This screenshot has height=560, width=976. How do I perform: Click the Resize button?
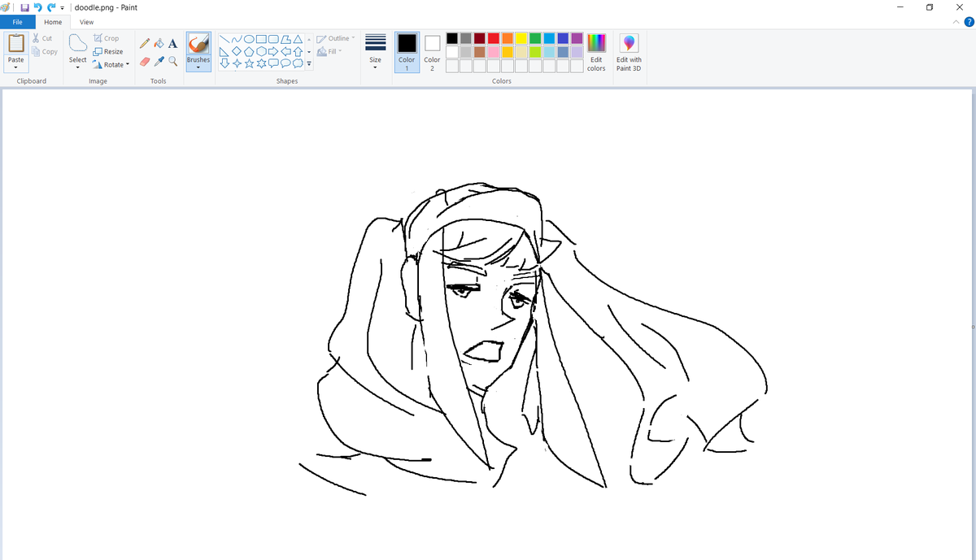pos(108,51)
